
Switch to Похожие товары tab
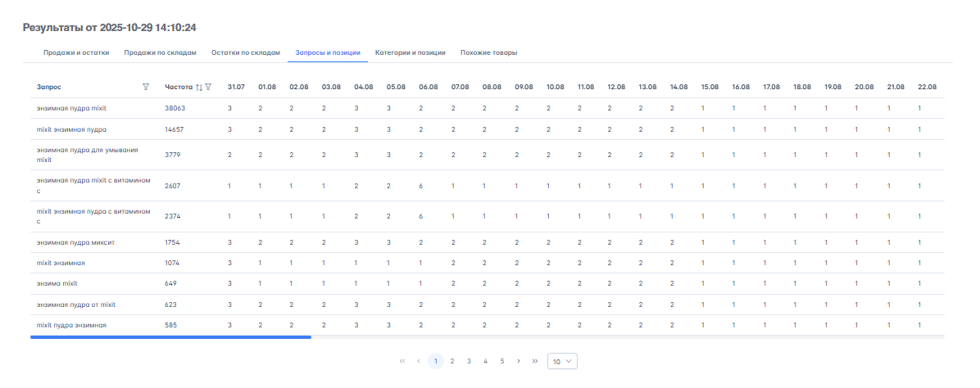[488, 53]
